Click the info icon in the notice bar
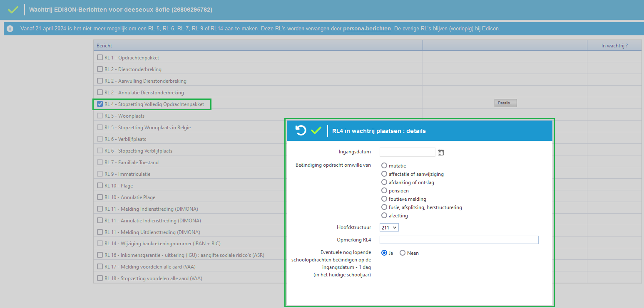This screenshot has width=644, height=308. click(x=10, y=29)
